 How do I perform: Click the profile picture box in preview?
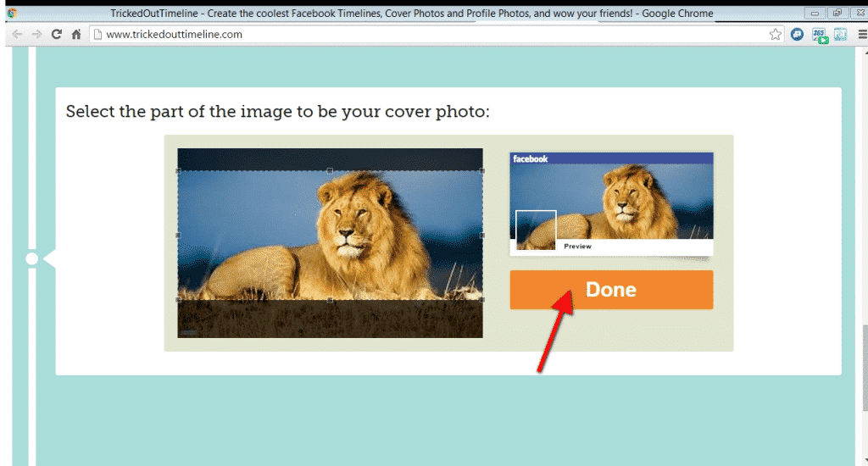(x=536, y=230)
